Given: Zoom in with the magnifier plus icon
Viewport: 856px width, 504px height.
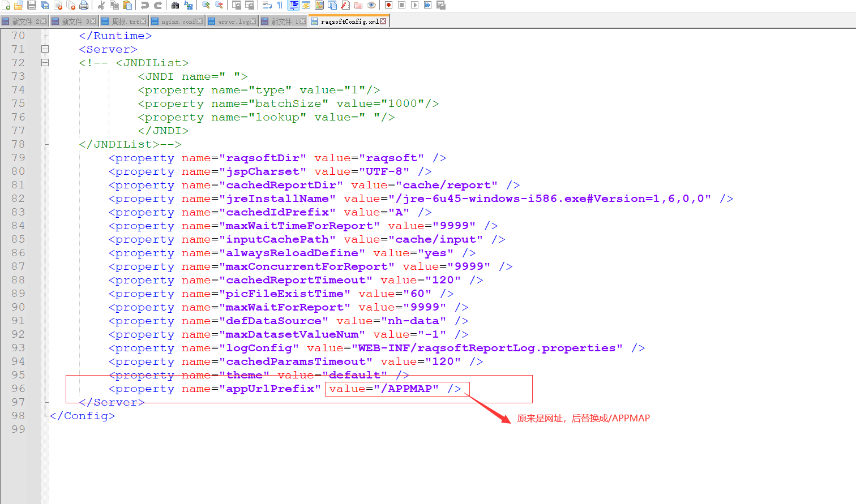Looking at the screenshot, I should (x=206, y=5).
